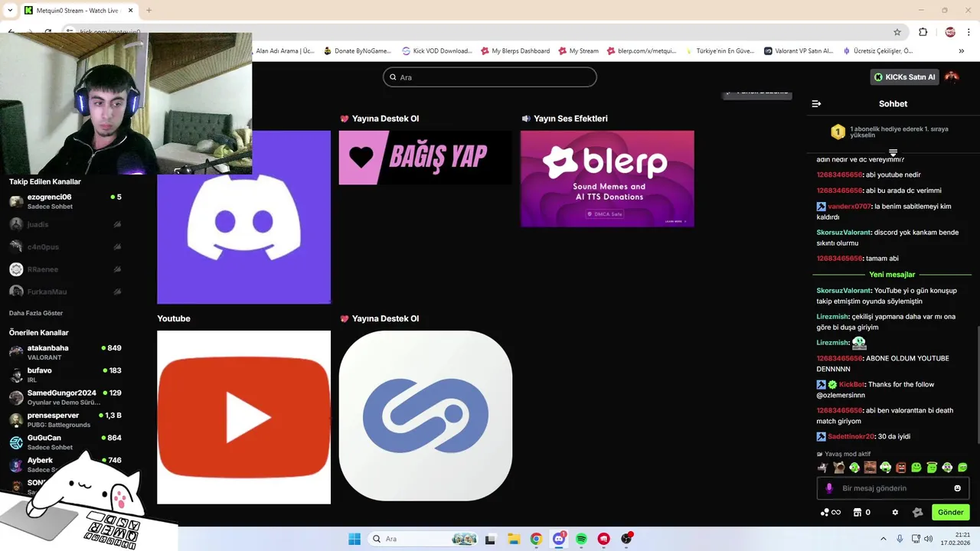Screen dimensions: 980x551
Task: Insert the red angry face emote
Action: click(x=900, y=468)
